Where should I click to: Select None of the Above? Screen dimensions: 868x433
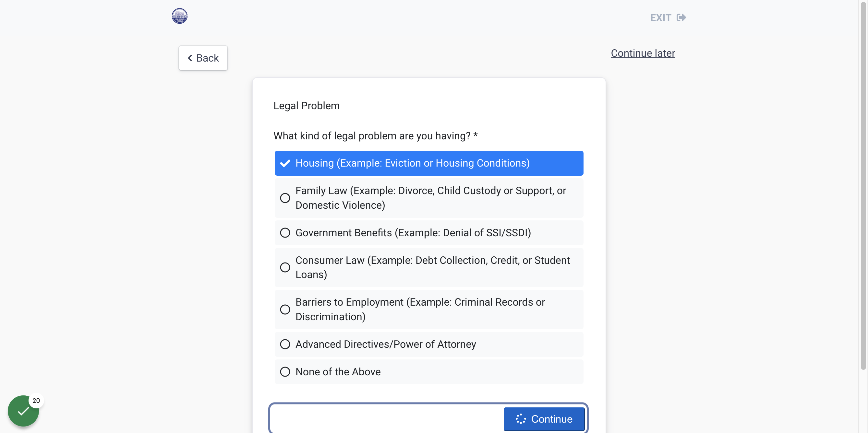(428, 372)
